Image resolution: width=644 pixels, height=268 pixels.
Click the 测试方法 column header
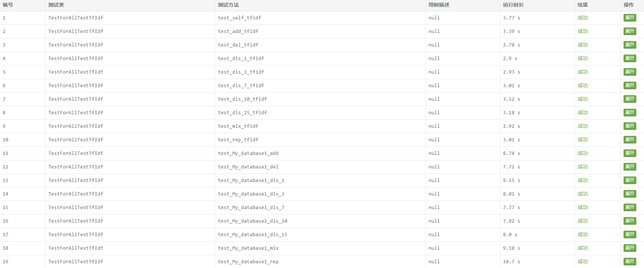[228, 5]
